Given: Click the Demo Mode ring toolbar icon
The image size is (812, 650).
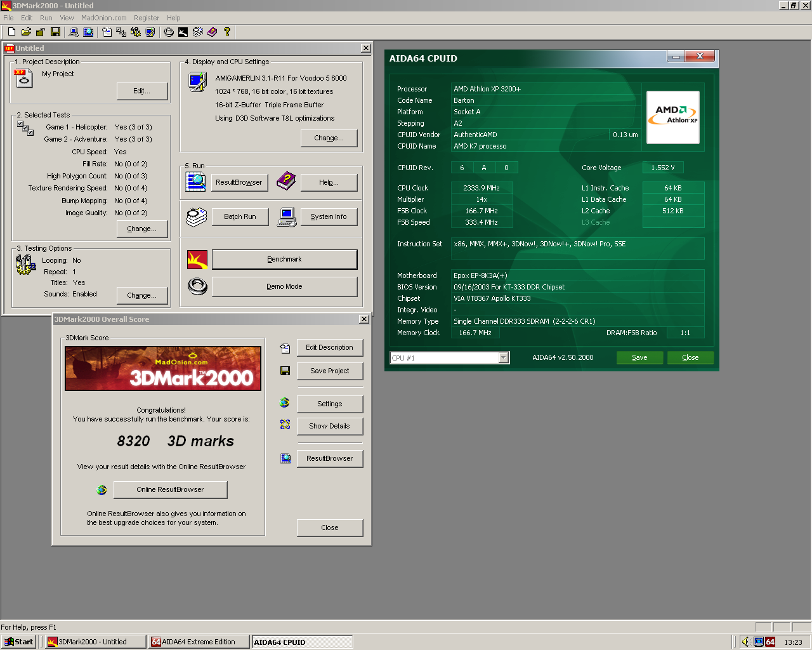Looking at the screenshot, I should [169, 32].
